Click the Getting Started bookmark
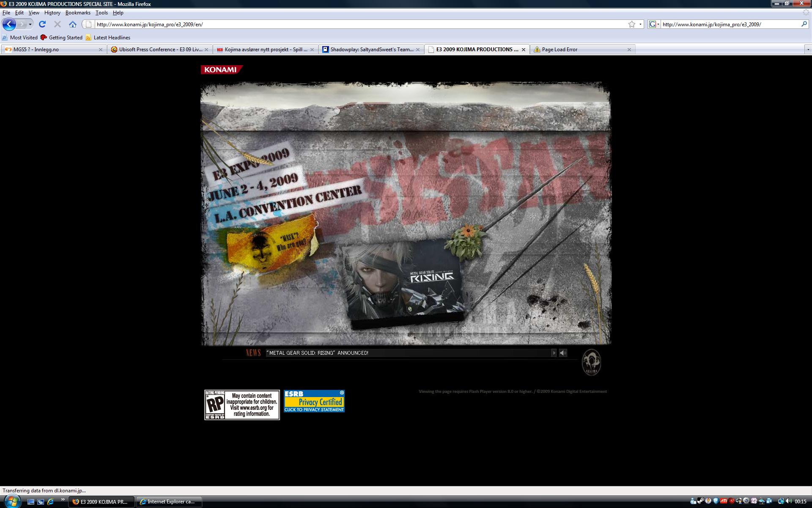Image resolution: width=812 pixels, height=508 pixels. (61, 38)
